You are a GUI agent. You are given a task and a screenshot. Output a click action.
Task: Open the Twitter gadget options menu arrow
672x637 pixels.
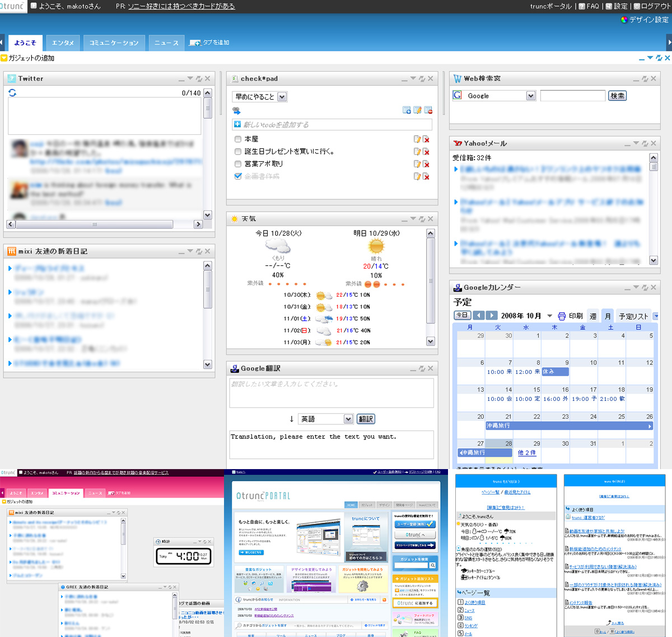(190, 79)
